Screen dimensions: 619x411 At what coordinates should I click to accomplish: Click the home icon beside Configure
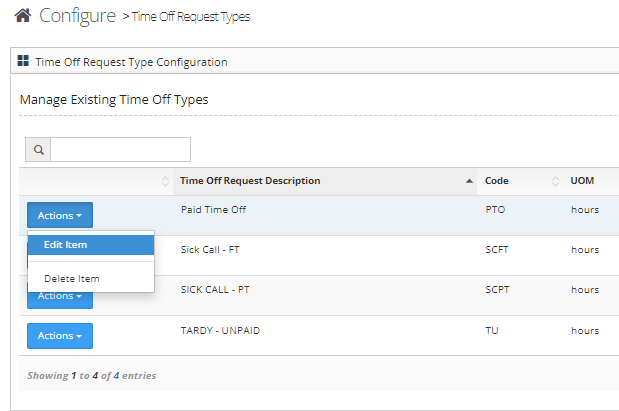click(22, 16)
